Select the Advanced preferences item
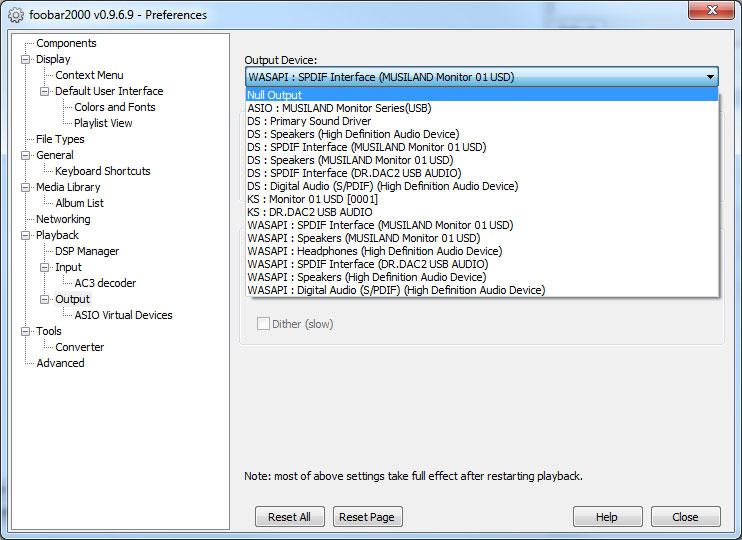 60,363
